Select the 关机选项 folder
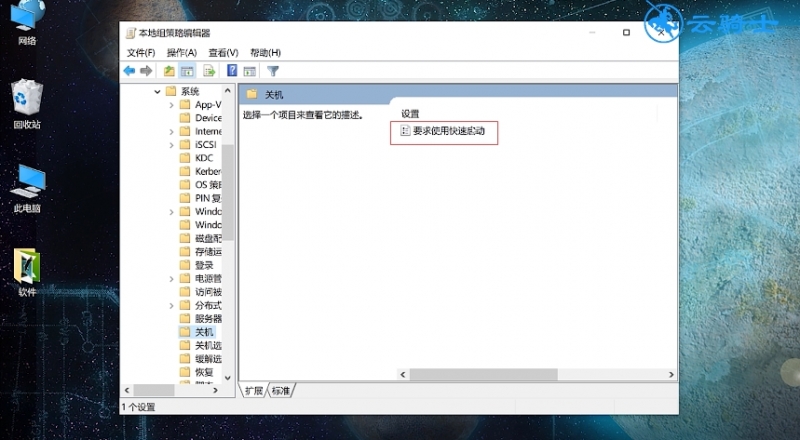The height and width of the screenshot is (440, 800). (201, 346)
